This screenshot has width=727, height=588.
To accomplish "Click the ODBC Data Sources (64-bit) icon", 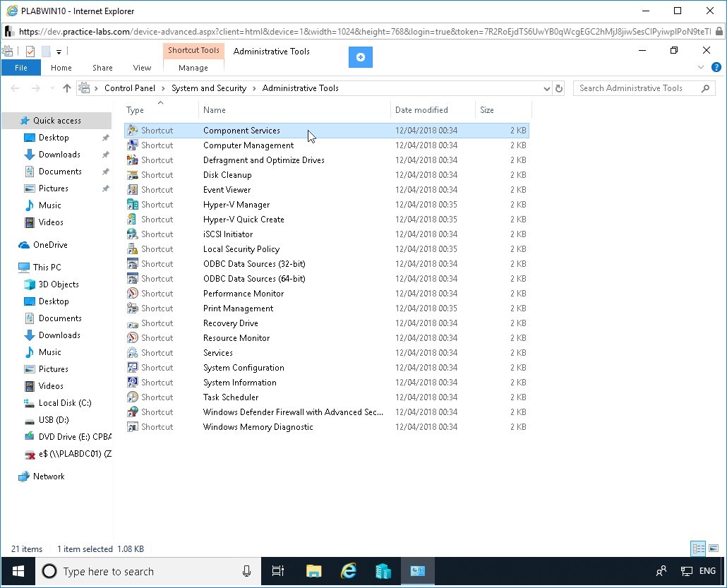I will click(133, 279).
